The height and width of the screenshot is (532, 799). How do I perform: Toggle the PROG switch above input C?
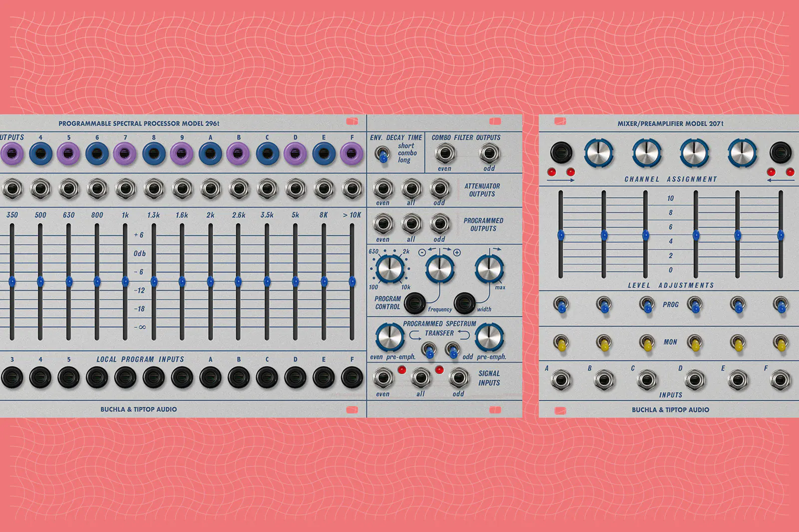647,304
